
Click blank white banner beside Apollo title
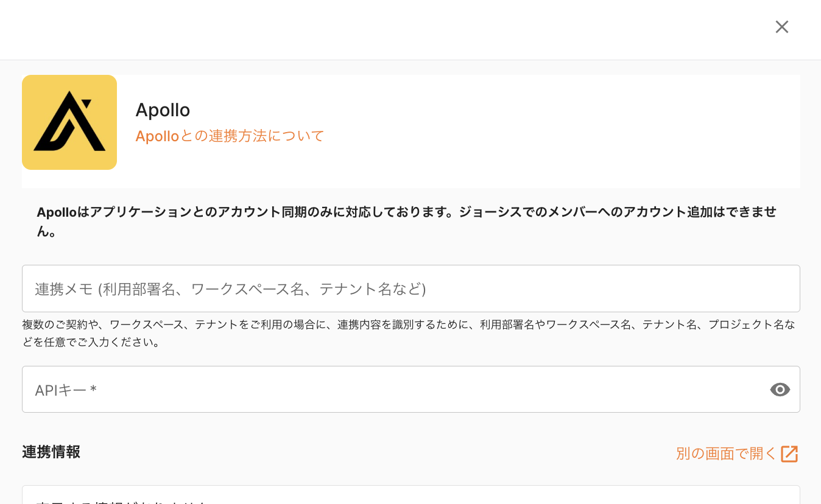click(548, 131)
